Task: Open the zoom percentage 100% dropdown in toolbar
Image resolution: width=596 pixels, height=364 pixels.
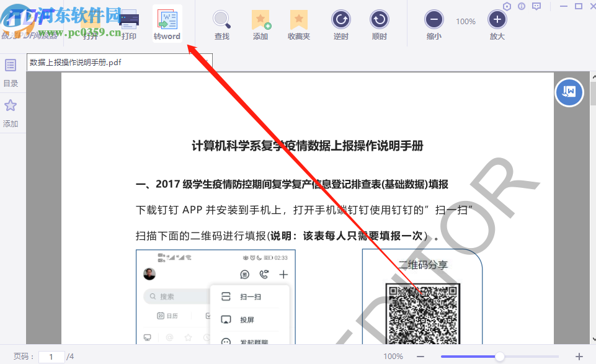Action: 465,20
